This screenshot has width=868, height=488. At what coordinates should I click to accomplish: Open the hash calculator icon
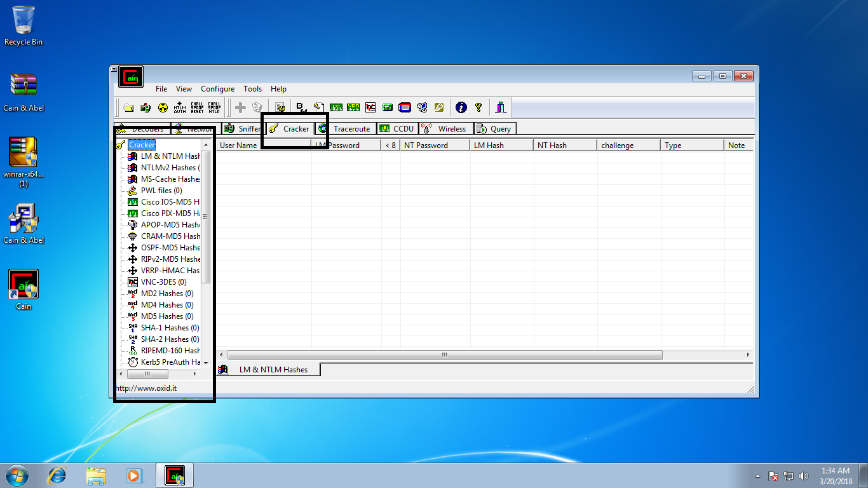click(387, 108)
